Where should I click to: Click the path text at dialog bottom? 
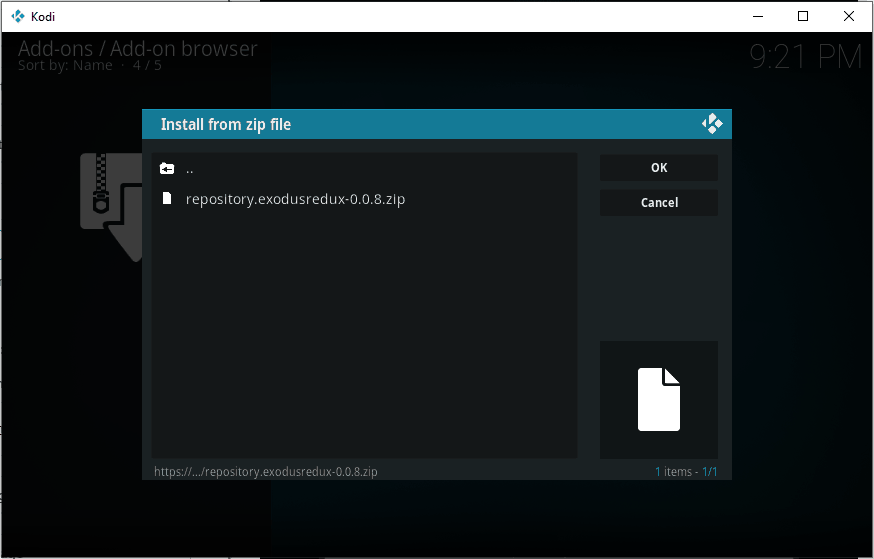tap(266, 471)
